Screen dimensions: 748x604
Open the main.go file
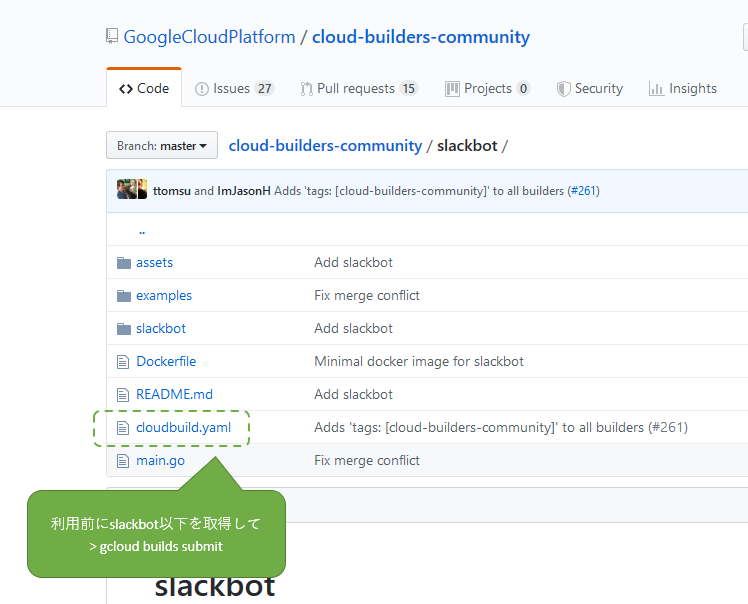coord(160,461)
